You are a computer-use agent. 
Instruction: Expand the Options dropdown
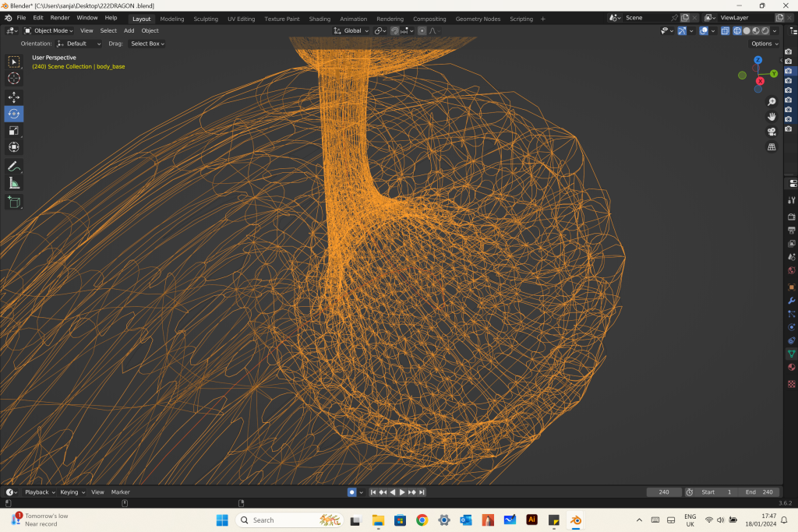click(764, 44)
